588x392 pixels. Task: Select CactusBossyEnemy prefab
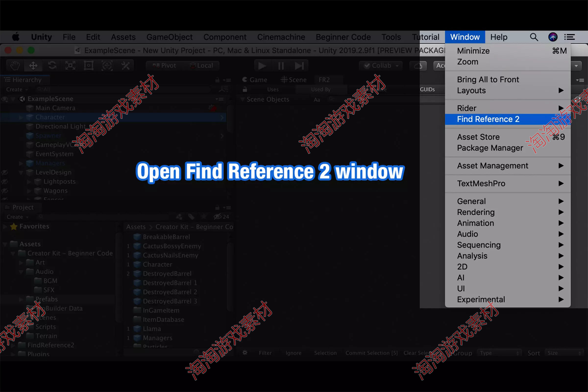172,246
